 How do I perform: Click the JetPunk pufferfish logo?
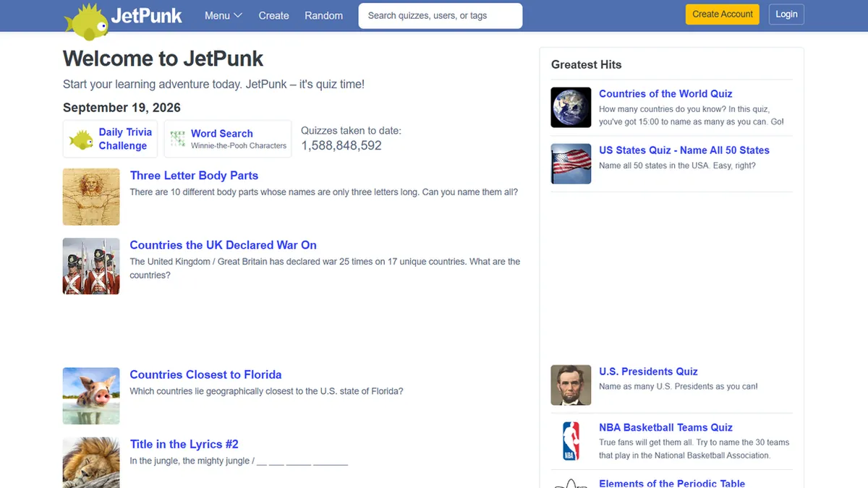click(87, 20)
